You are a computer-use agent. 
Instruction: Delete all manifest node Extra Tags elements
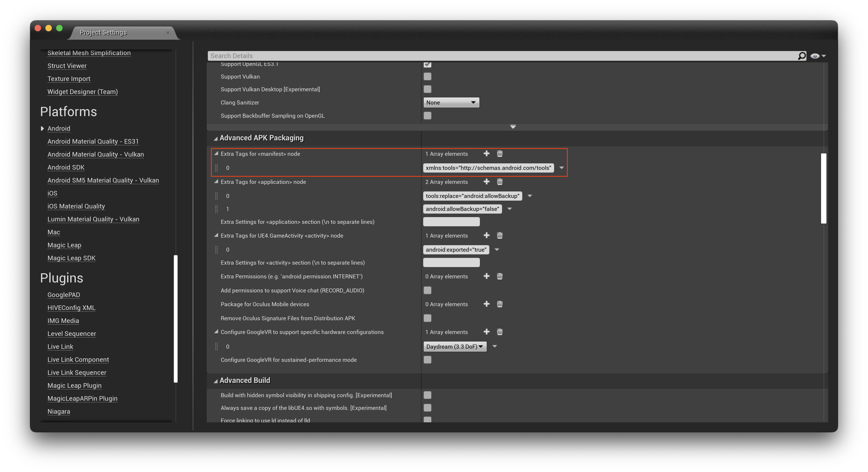pyautogui.click(x=499, y=154)
